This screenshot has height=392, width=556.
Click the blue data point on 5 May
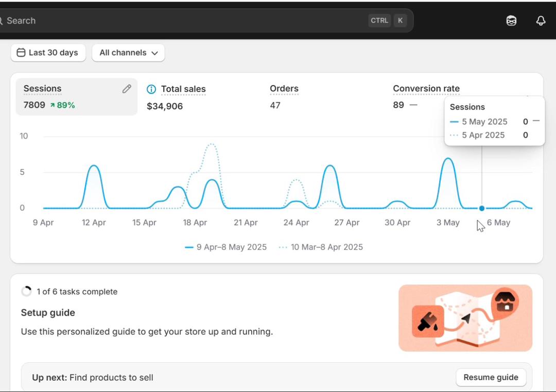click(x=481, y=208)
